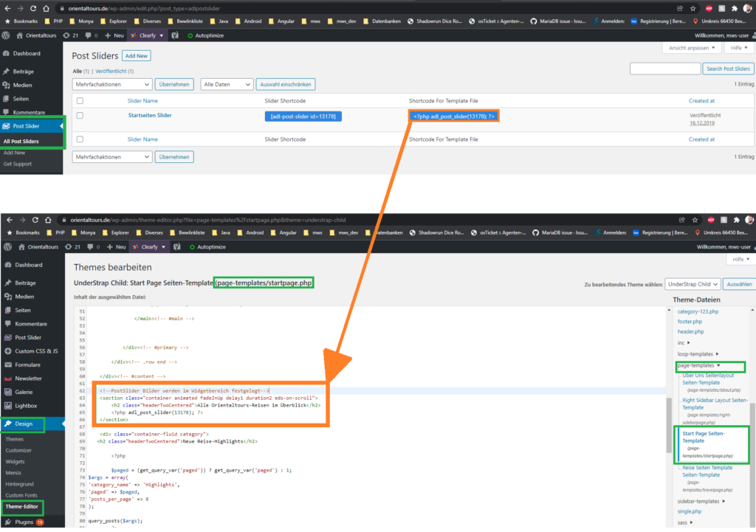
Task: Open Theme-Editor in the Design submenu
Action: 24,507
